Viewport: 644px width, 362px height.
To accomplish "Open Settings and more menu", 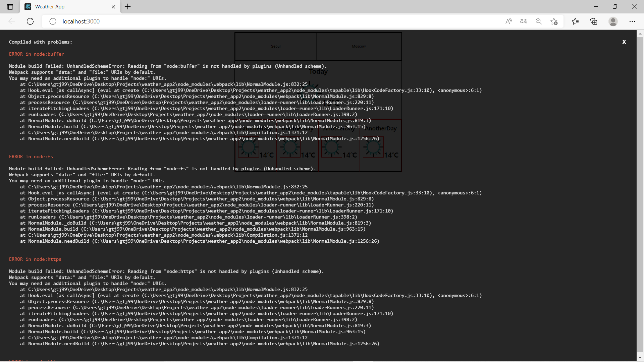I will 632,21.
